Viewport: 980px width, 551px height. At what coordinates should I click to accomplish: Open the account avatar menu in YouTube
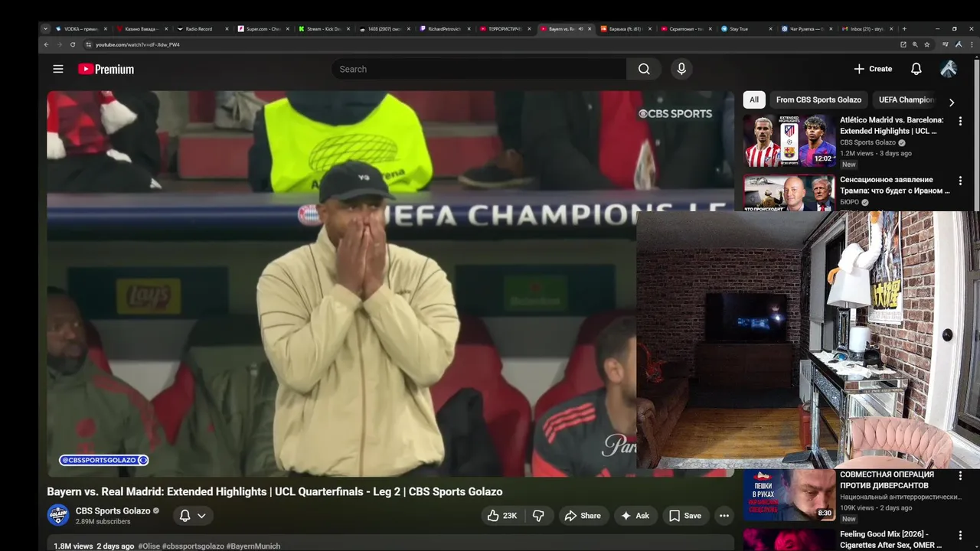tap(949, 69)
